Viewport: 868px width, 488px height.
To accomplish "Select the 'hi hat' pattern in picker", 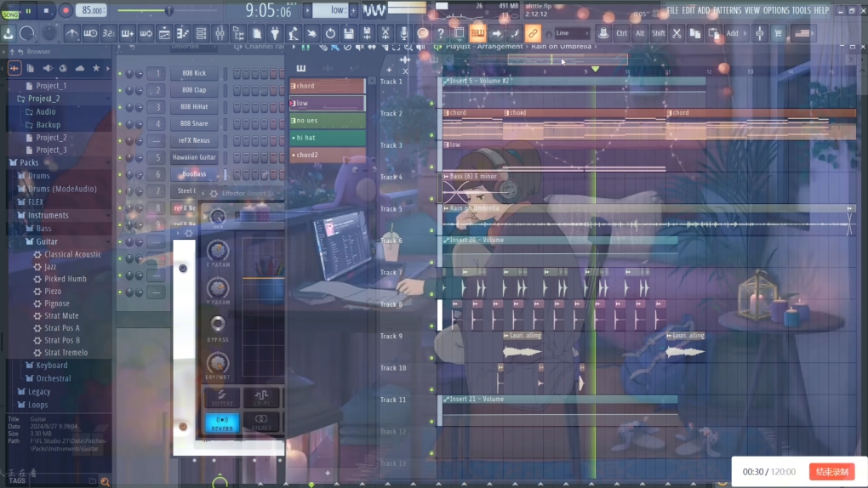I will (x=327, y=138).
